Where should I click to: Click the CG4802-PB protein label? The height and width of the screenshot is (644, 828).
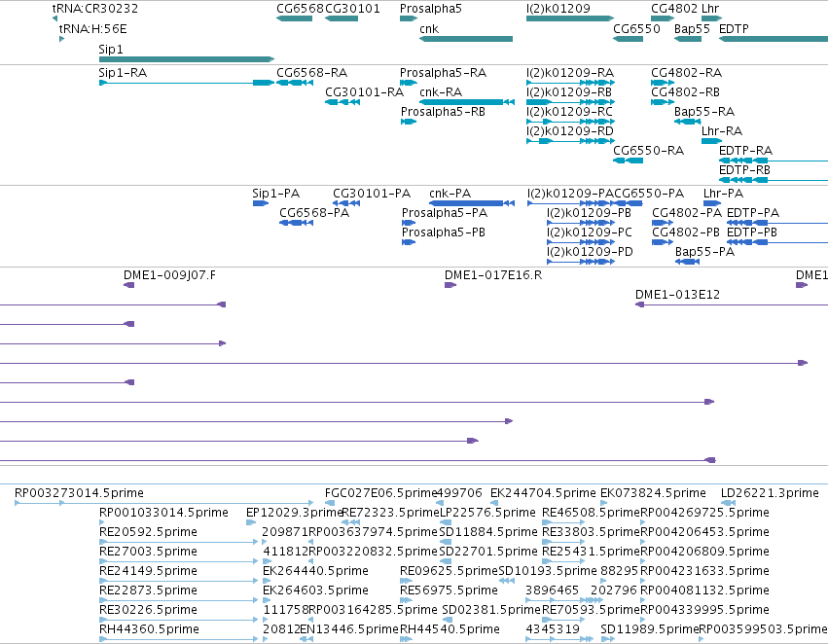coord(686,233)
